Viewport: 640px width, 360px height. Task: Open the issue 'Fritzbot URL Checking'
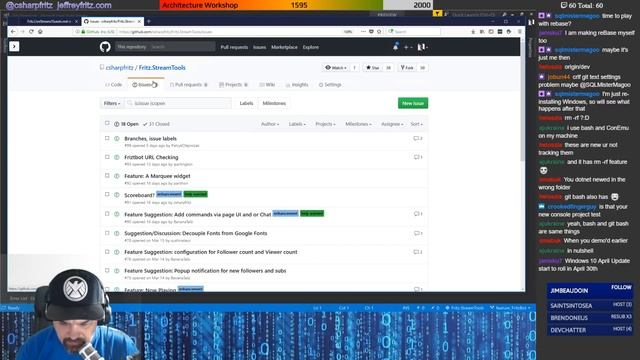tap(151, 157)
